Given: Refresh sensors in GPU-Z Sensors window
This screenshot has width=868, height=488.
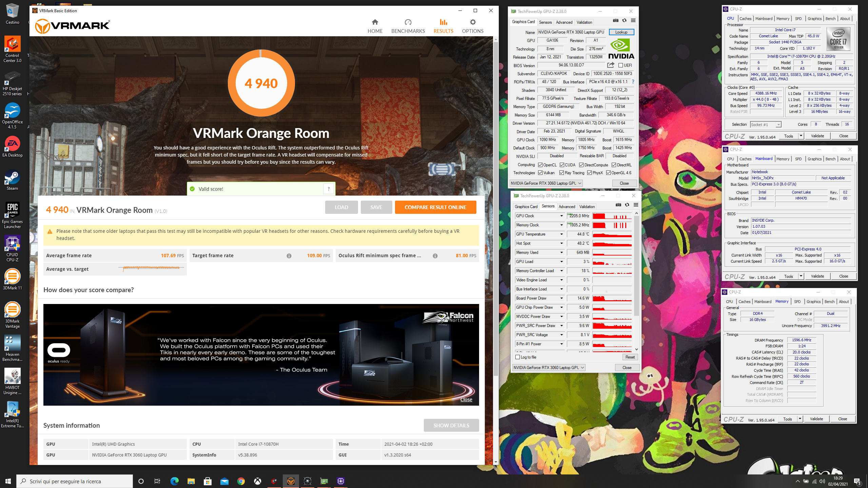Looking at the screenshot, I should click(627, 205).
